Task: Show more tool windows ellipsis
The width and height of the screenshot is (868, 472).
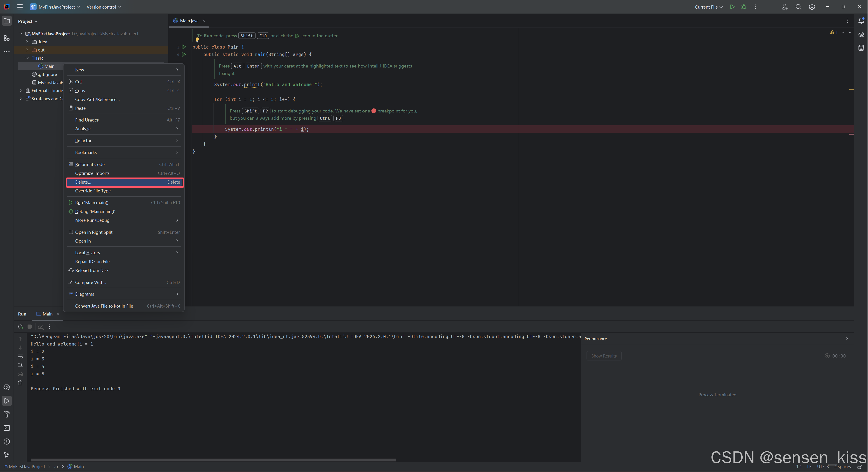Action: click(7, 51)
